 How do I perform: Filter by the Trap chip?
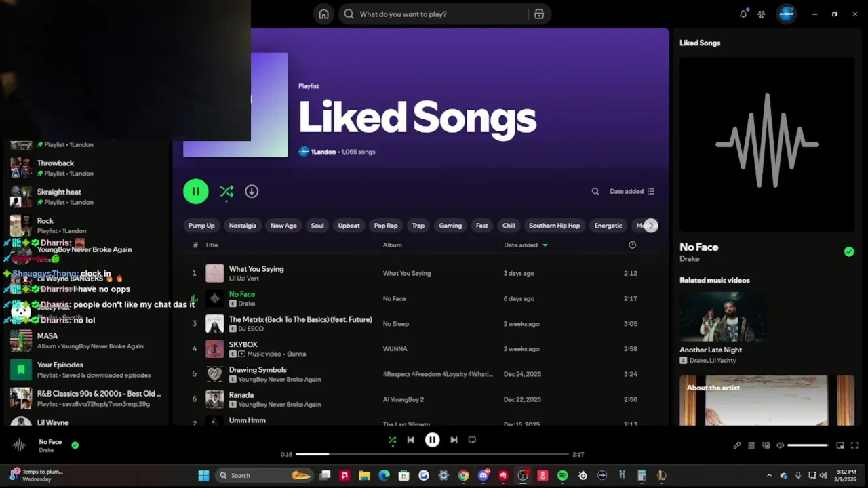click(x=418, y=226)
